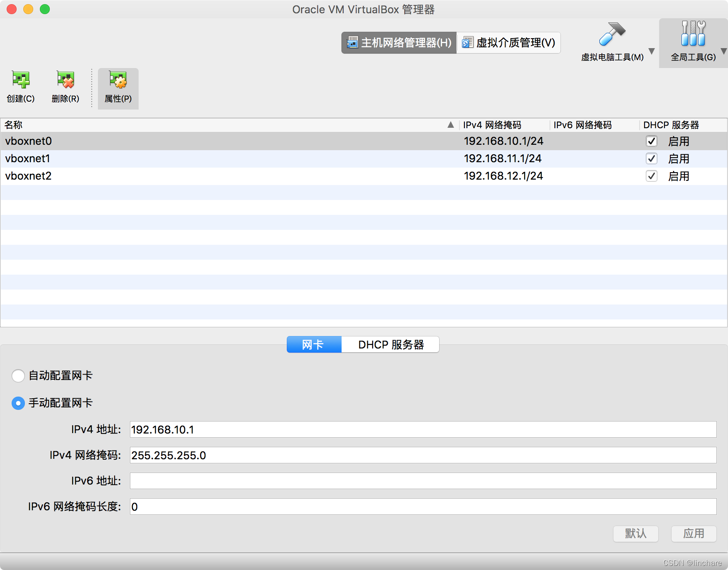Focus the IPv6 地址 input field
Screen dimensions: 728x570
(x=423, y=481)
